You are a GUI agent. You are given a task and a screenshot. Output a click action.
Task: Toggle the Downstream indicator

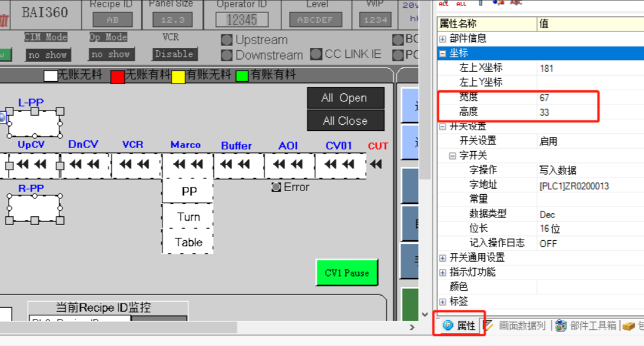(227, 55)
